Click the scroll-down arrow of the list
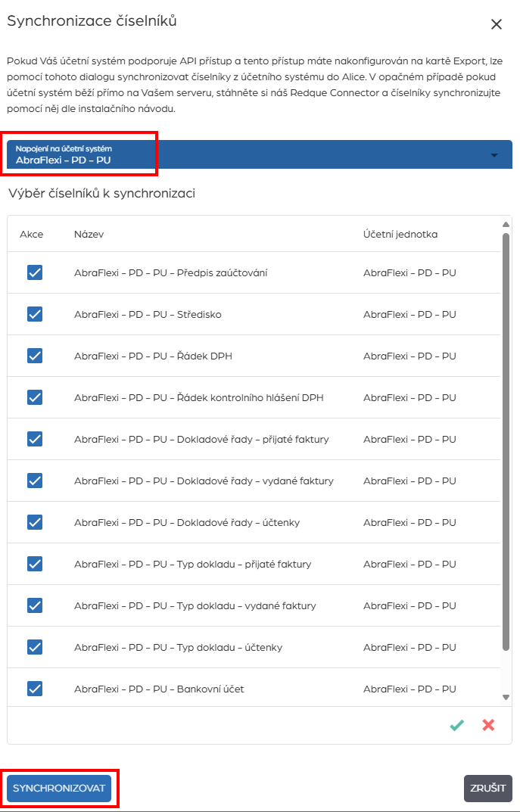Screen dimensions: 520x812 click(506, 697)
